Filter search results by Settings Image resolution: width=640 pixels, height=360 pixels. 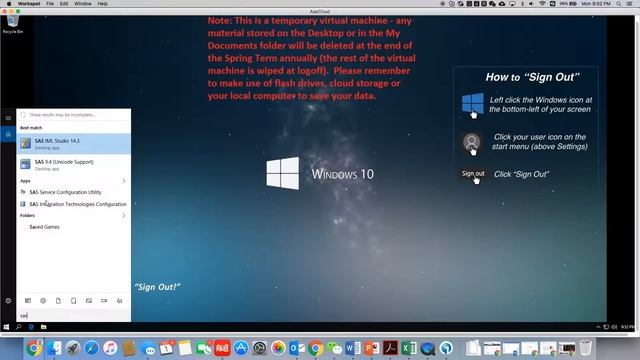(x=43, y=301)
